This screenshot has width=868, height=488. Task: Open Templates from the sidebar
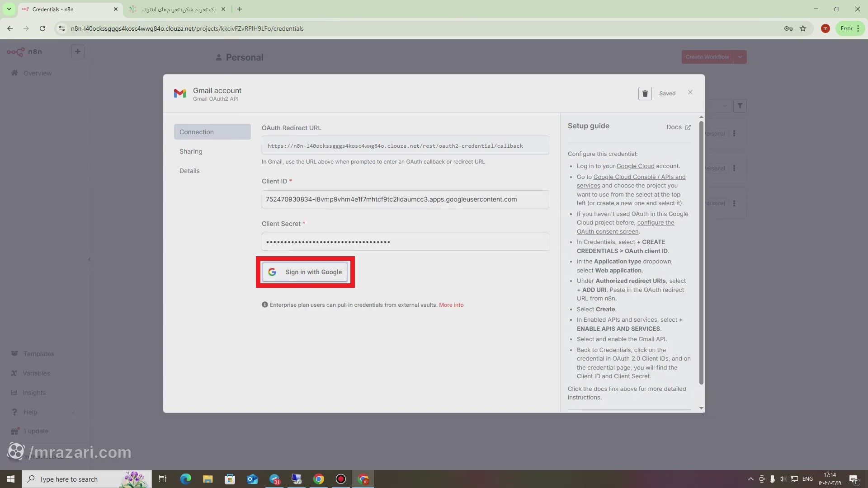[38, 353]
